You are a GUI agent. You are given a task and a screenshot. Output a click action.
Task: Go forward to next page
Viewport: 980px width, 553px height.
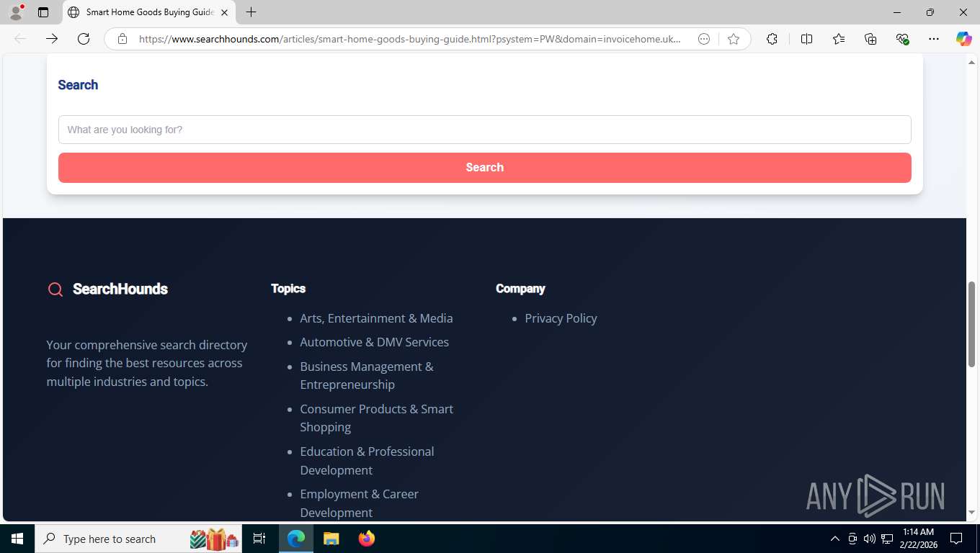click(52, 39)
